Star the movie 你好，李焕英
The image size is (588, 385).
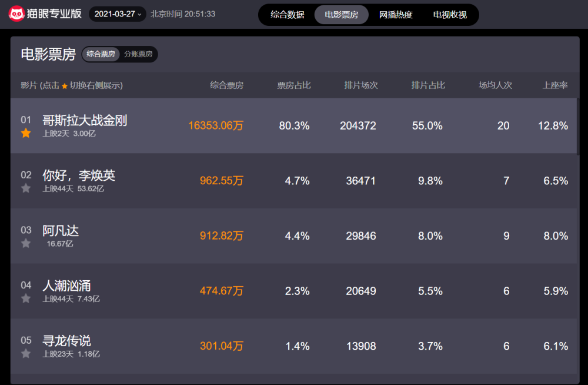pos(26,188)
